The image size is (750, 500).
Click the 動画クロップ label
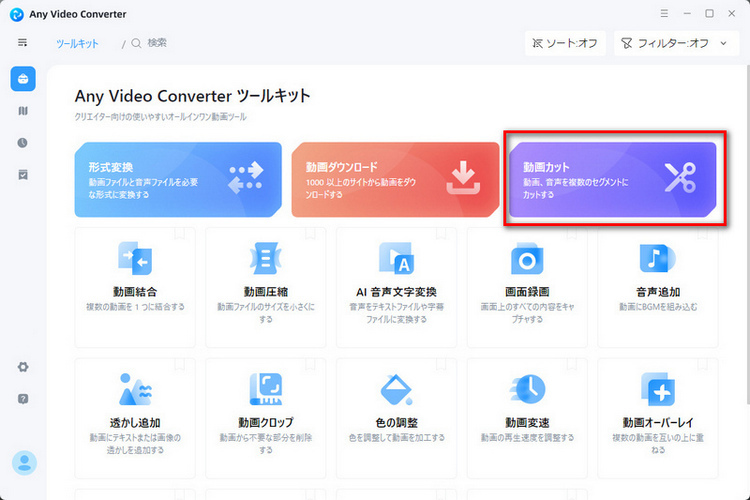point(265,423)
